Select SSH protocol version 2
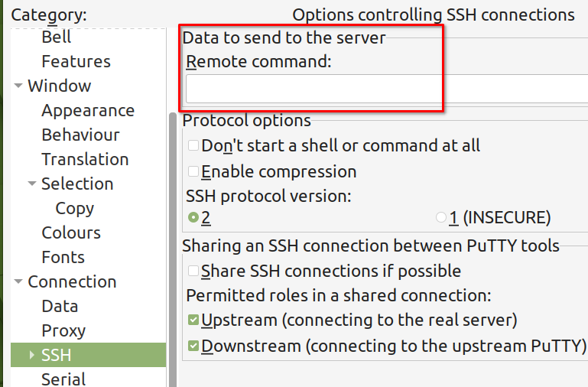Viewport: 588px width, 387px height. click(194, 218)
